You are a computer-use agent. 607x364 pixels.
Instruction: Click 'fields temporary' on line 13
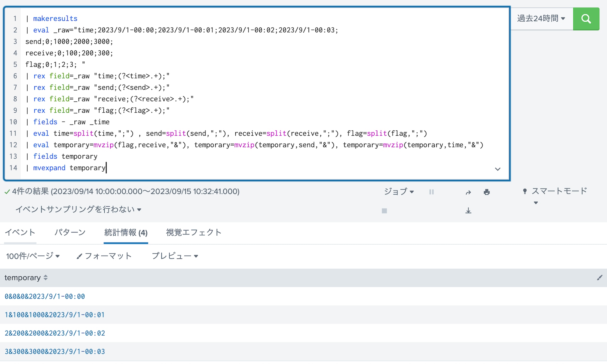click(65, 157)
